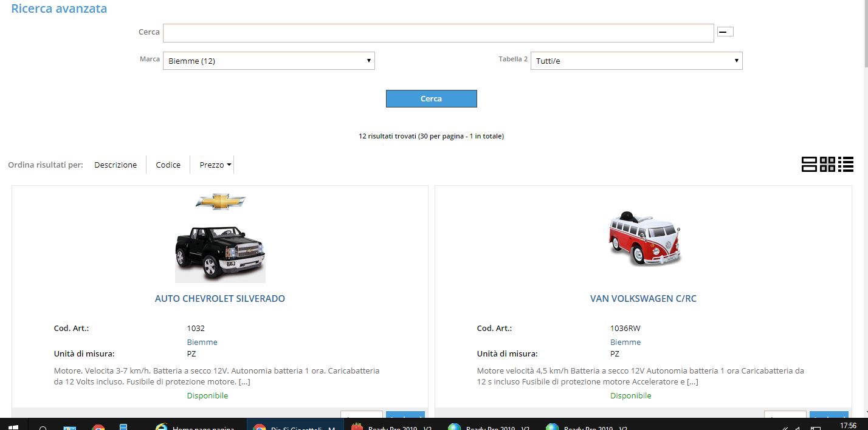Click the Ricerca avanzata heading

(x=59, y=9)
